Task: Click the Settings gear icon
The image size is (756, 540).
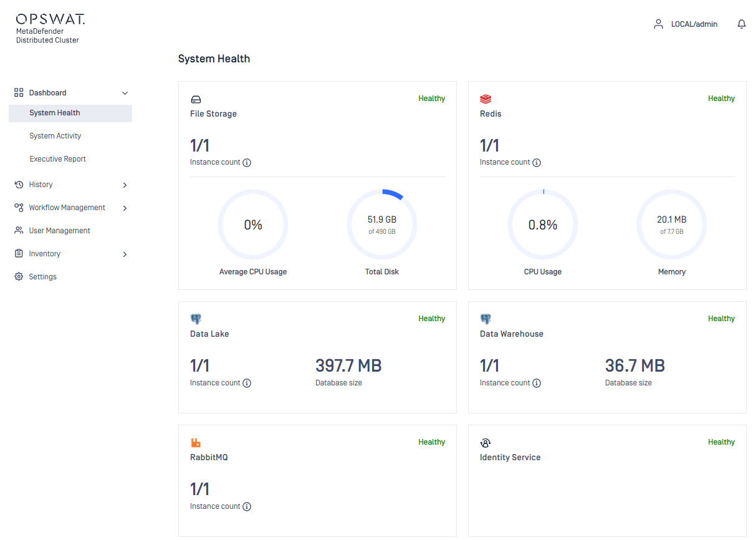Action: (x=19, y=277)
